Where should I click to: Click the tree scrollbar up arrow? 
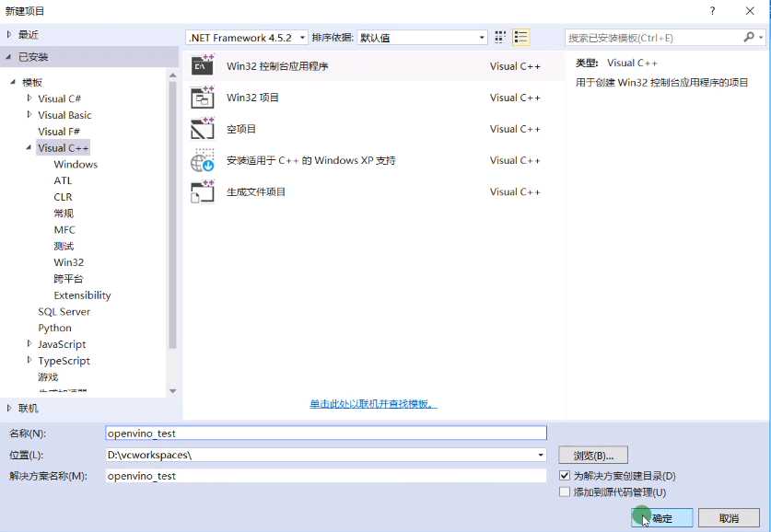172,75
